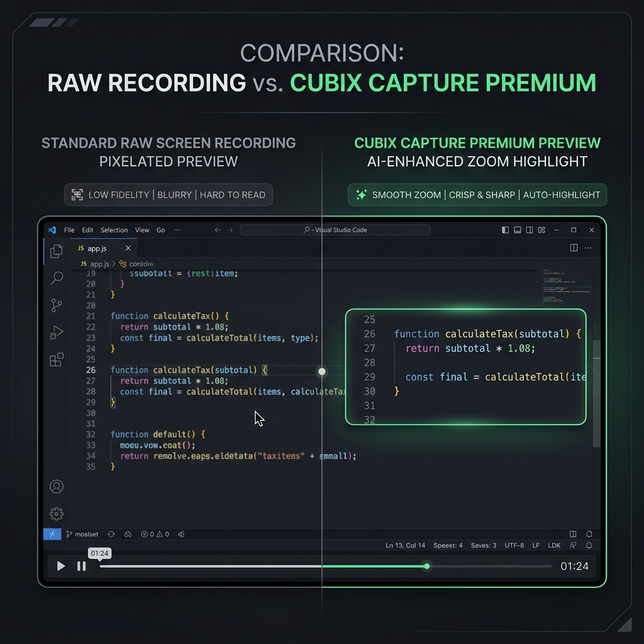Click LDK language mode in status bar

(x=554, y=545)
